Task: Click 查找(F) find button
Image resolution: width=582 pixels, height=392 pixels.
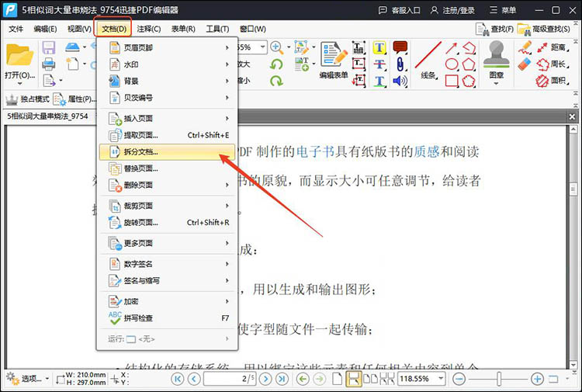Action: coord(495,29)
